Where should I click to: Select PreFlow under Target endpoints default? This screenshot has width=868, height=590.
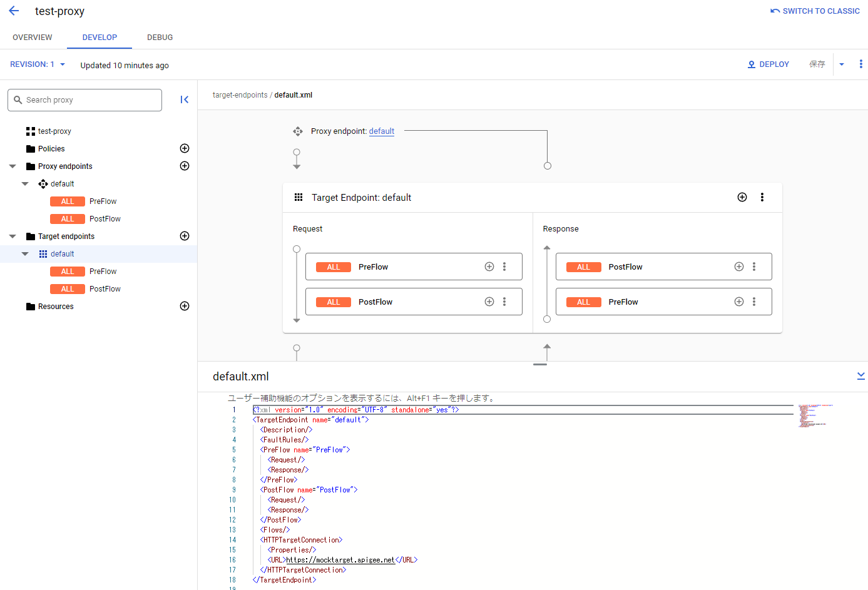[103, 272]
